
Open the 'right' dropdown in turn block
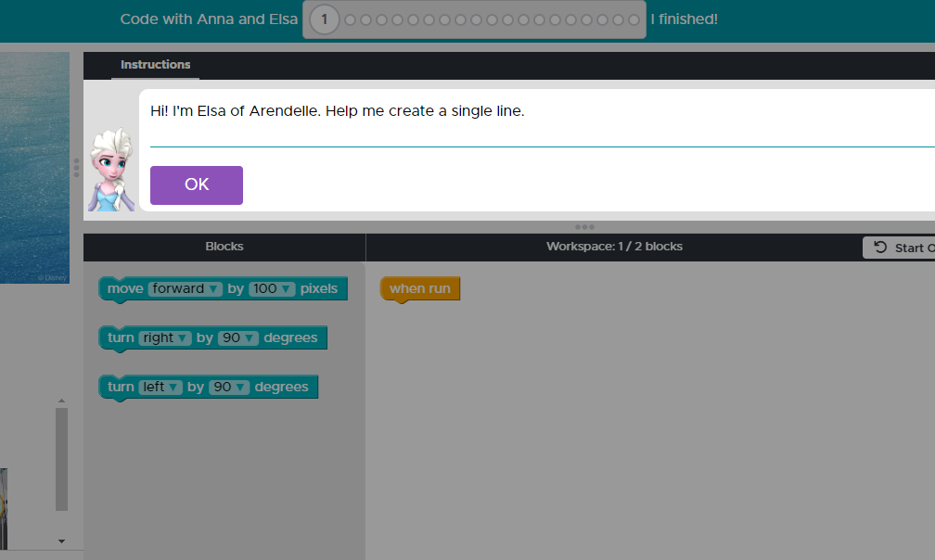[165, 337]
